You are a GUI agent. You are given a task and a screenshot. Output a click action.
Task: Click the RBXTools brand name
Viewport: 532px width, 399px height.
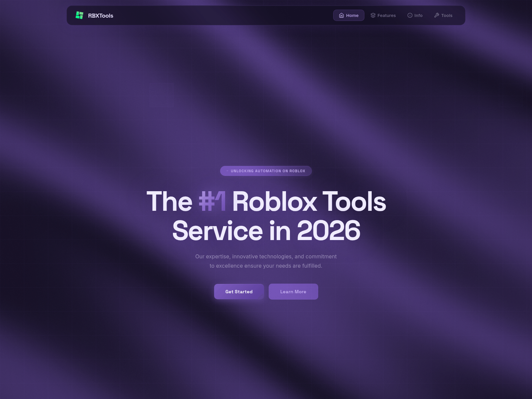(x=100, y=16)
